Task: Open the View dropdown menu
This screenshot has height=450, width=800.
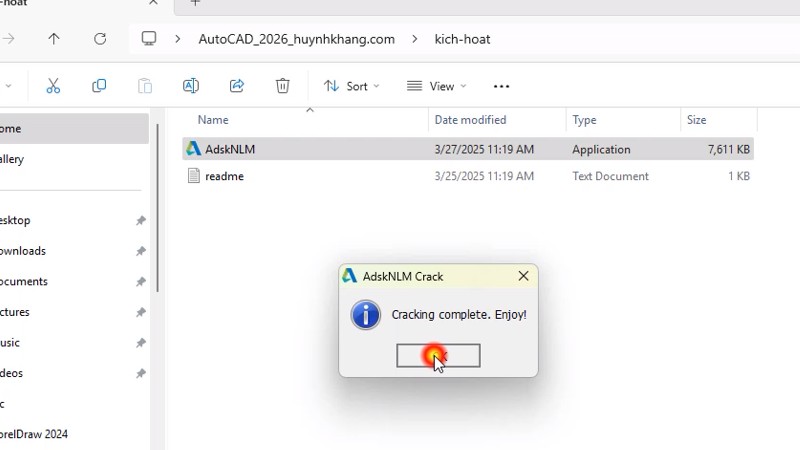Action: [x=437, y=86]
